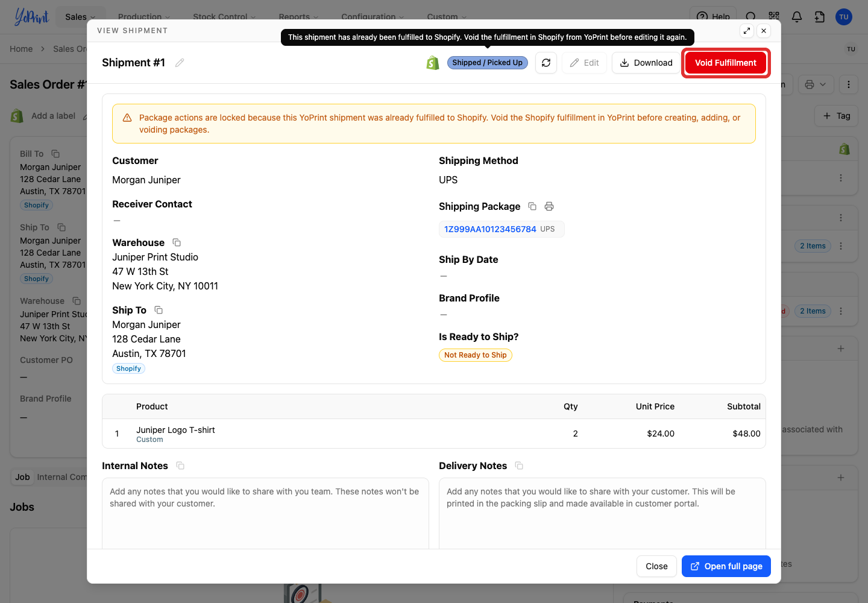This screenshot has height=603, width=868.
Task: Click the Open full page button
Action: click(x=726, y=566)
